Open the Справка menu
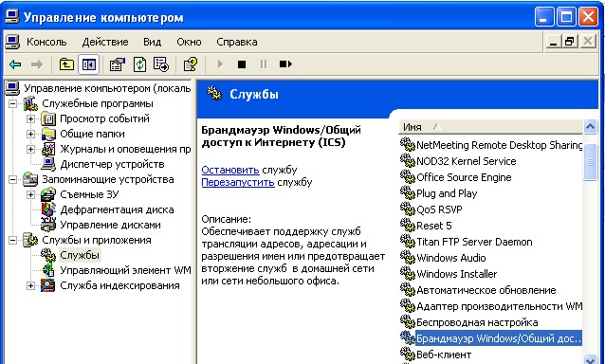 [x=236, y=42]
